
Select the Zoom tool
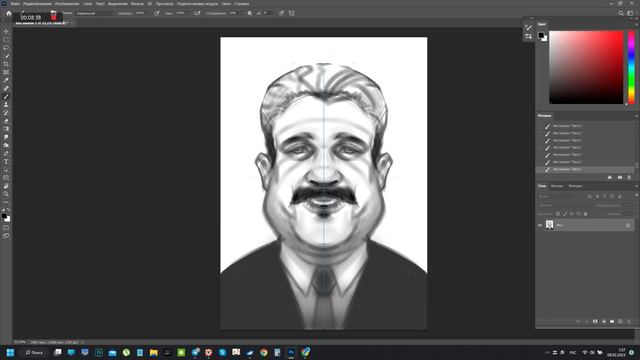click(x=6, y=194)
